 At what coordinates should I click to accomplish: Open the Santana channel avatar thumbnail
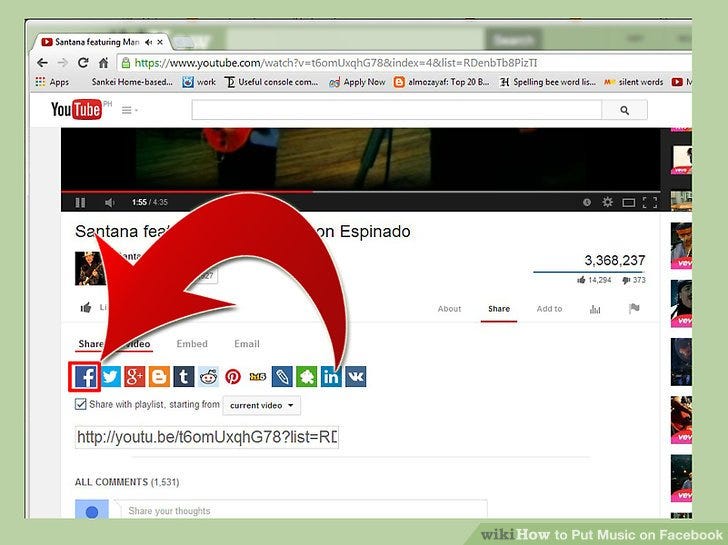pyautogui.click(x=90, y=268)
